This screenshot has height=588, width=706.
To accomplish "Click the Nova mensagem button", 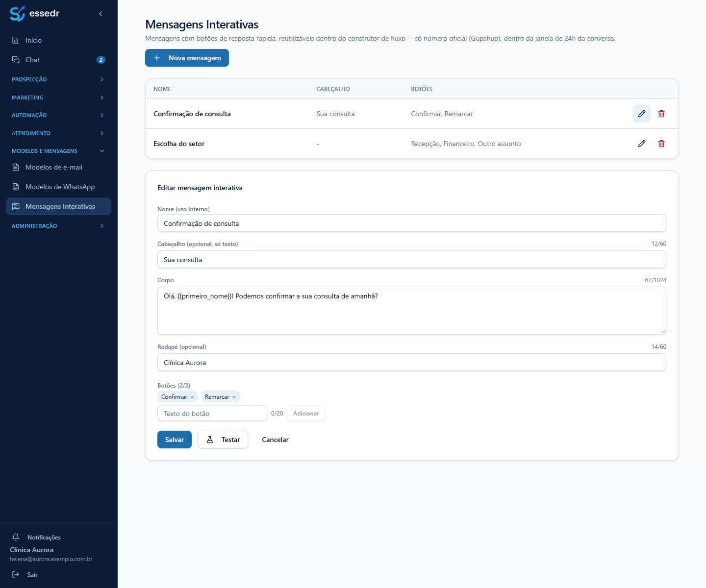I will 187,58.
